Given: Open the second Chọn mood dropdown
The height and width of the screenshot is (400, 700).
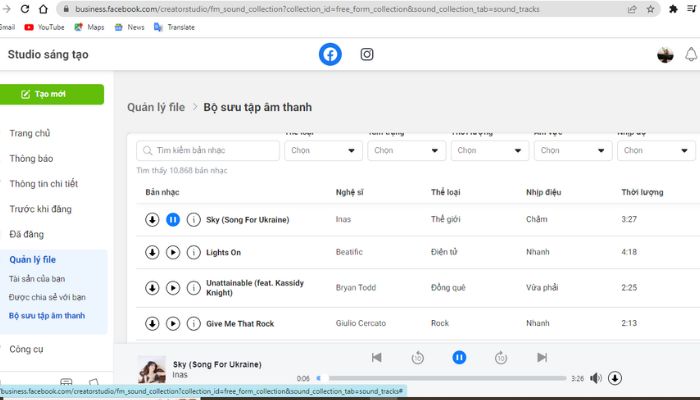Looking at the screenshot, I should 406,150.
